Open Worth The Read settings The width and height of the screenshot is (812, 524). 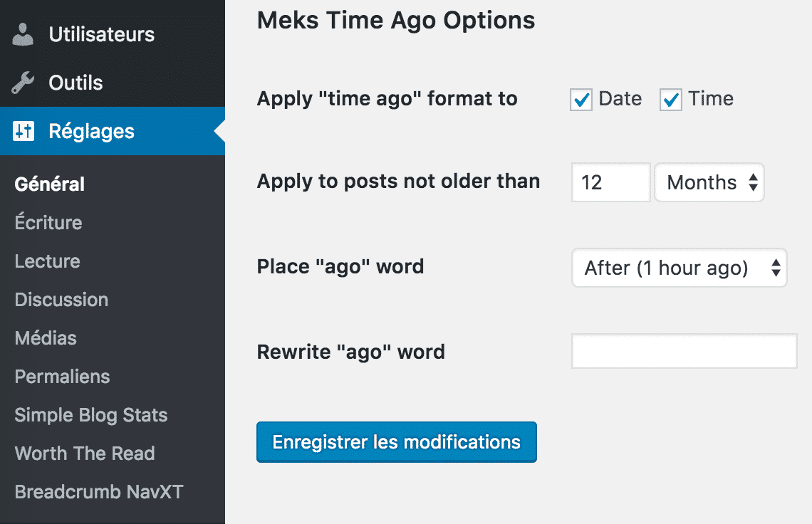tap(84, 453)
